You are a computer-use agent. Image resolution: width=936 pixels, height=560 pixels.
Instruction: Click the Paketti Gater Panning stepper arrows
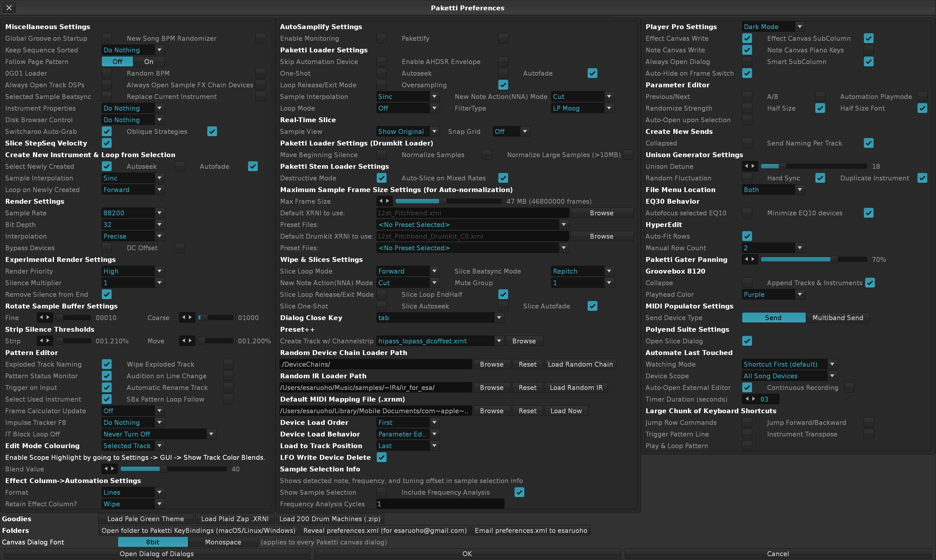coord(750,259)
